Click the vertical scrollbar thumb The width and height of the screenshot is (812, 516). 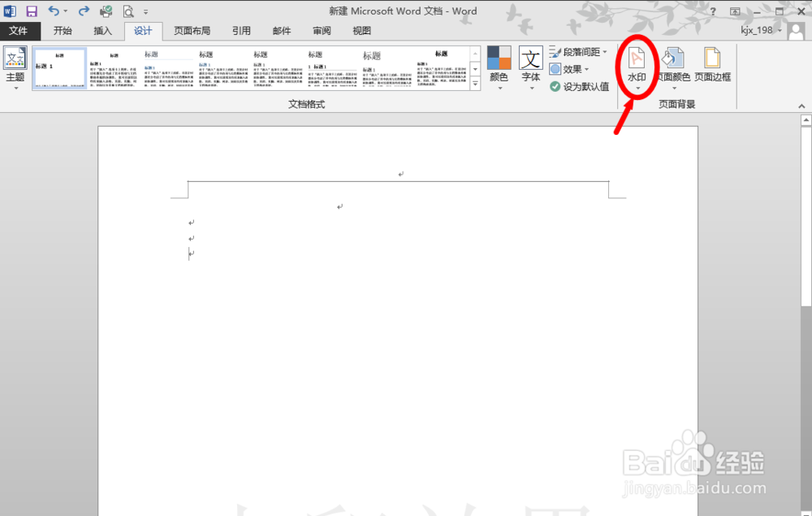coord(806,216)
